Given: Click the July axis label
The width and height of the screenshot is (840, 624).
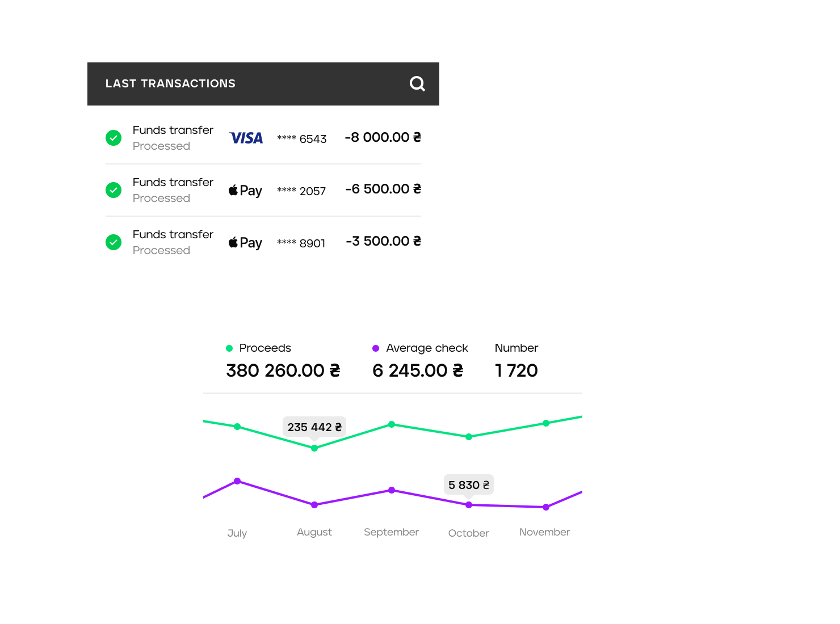Looking at the screenshot, I should tap(237, 533).
